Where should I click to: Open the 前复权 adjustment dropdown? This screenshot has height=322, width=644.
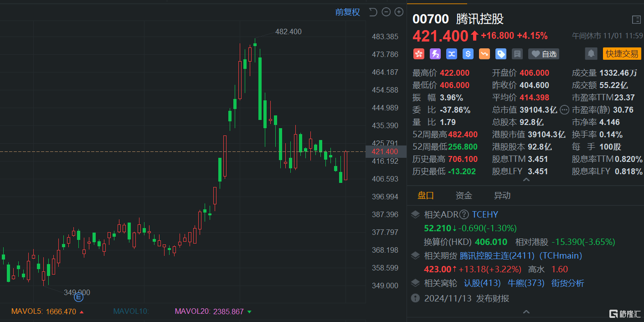click(x=348, y=12)
